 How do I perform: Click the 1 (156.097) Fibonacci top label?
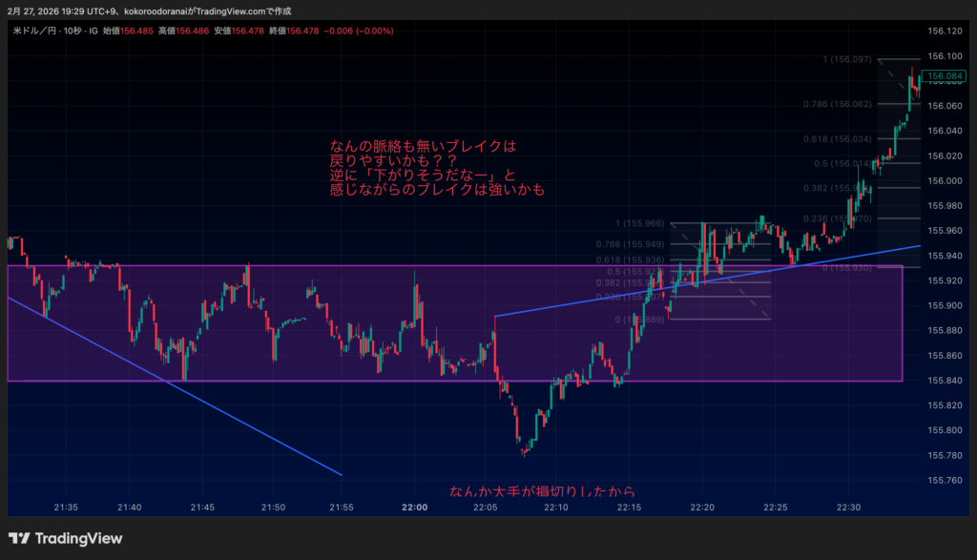pyautogui.click(x=846, y=60)
